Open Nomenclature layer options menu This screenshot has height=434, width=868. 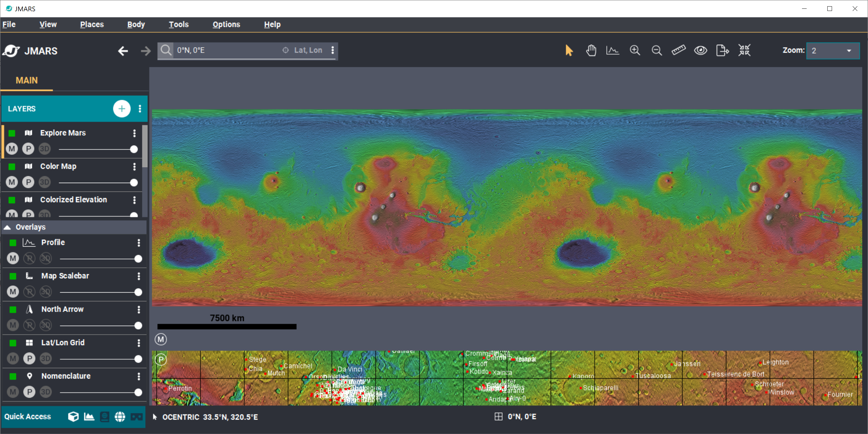(x=139, y=376)
